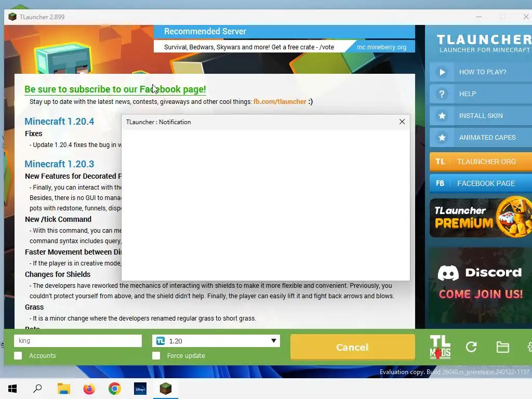Select Install Skin in sidebar
This screenshot has height=399, width=532.
pos(481,116)
